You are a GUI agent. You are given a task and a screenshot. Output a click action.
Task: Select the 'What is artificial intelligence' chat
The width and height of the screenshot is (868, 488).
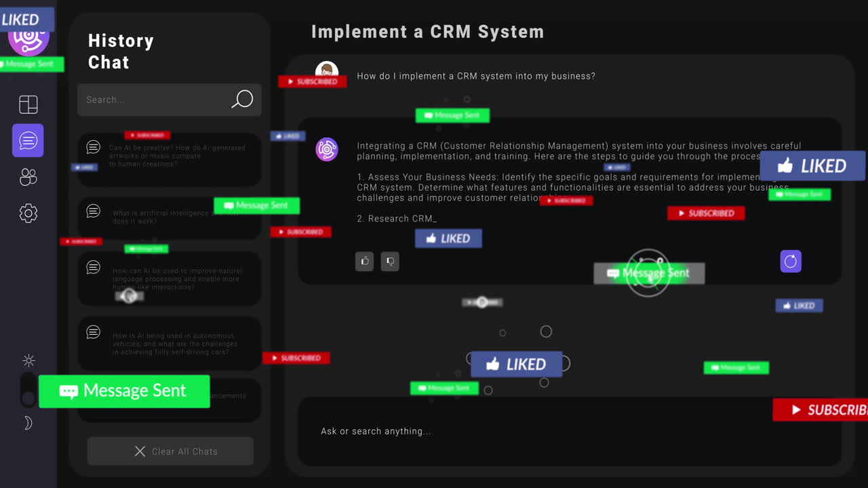(170, 217)
